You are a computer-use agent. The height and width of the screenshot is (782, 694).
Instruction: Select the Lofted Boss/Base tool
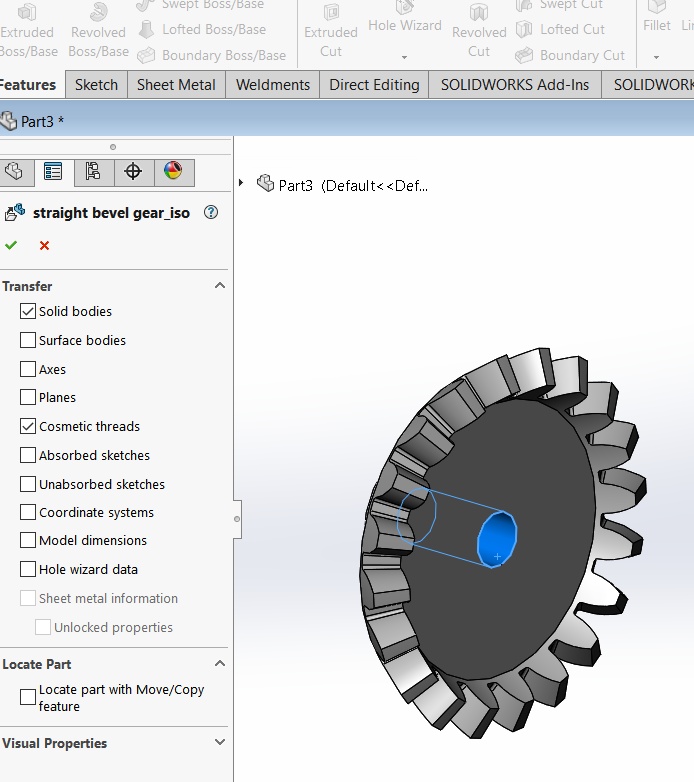pyautogui.click(x=202, y=29)
